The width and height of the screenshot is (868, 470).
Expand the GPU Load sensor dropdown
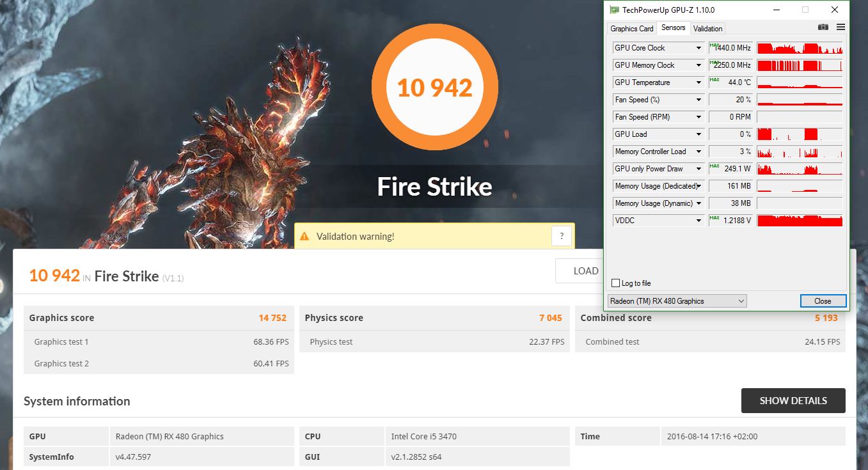pos(698,134)
